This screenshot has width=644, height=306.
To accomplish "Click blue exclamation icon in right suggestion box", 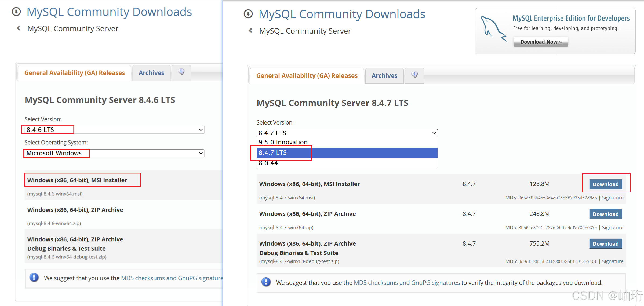I will 266,282.
